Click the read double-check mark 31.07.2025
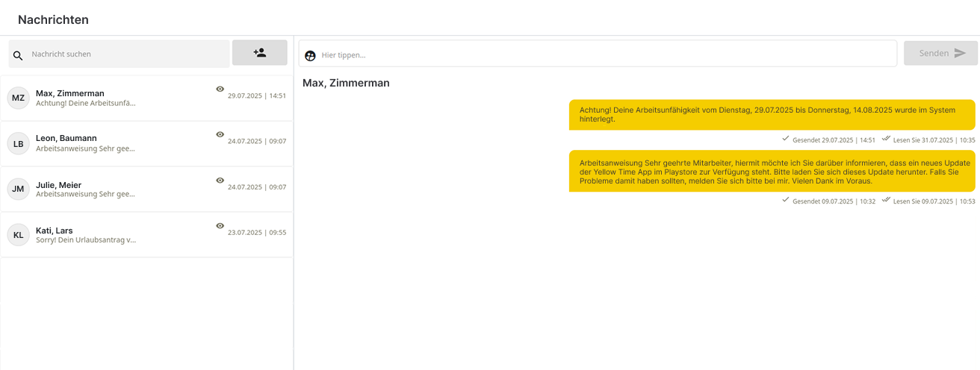980x370 pixels. (x=886, y=139)
